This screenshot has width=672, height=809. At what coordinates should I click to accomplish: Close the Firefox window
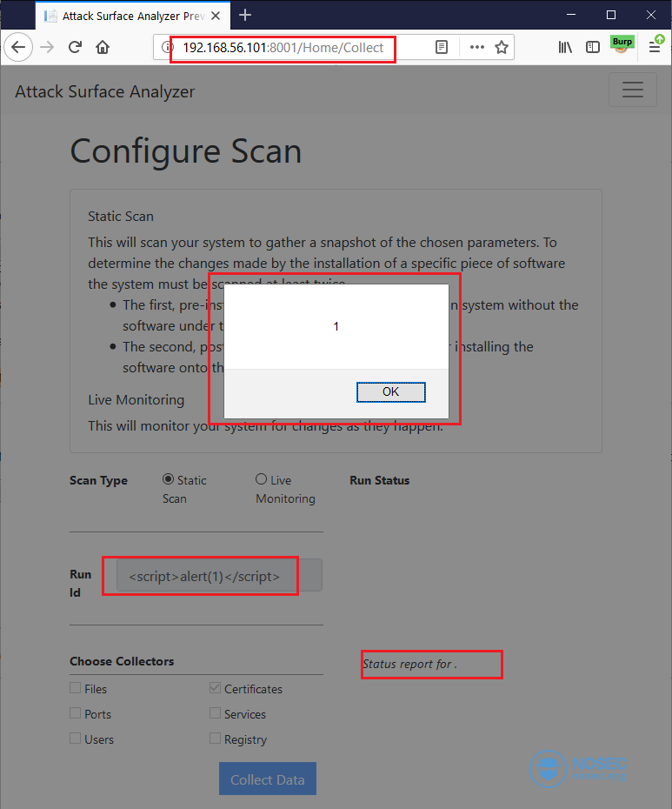point(651,15)
